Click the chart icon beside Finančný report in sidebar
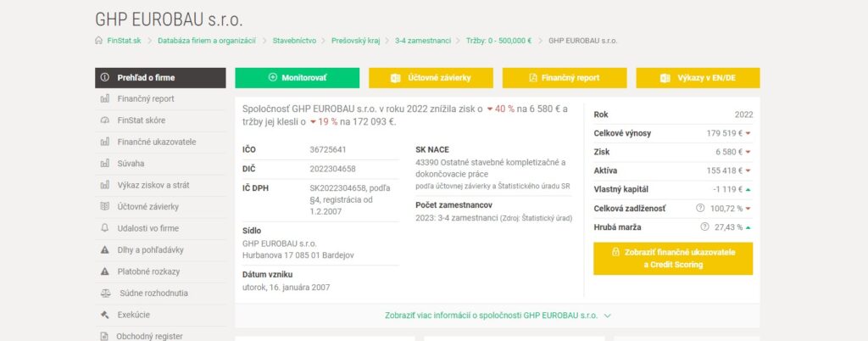The image size is (868, 341). click(104, 99)
